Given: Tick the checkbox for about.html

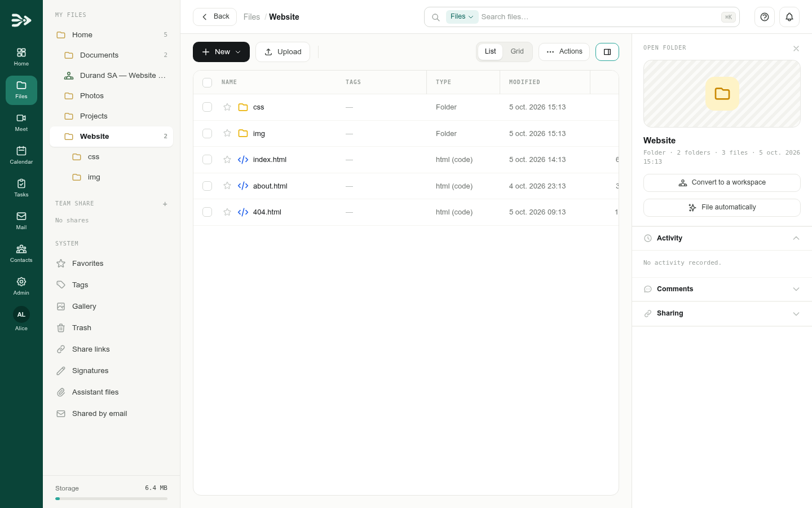Looking at the screenshot, I should pyautogui.click(x=208, y=186).
